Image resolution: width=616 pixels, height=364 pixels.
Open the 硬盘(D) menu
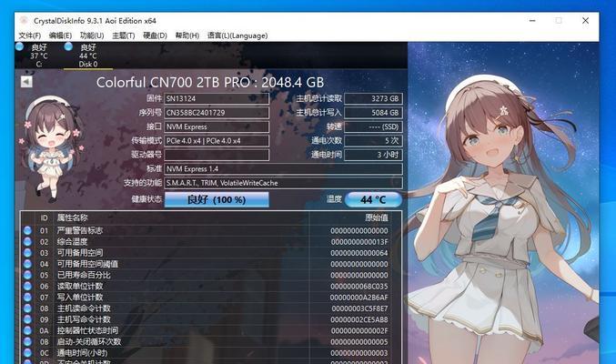point(155,35)
